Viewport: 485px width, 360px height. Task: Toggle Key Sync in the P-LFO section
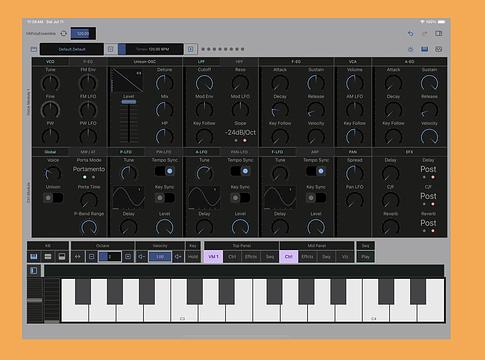(x=165, y=198)
